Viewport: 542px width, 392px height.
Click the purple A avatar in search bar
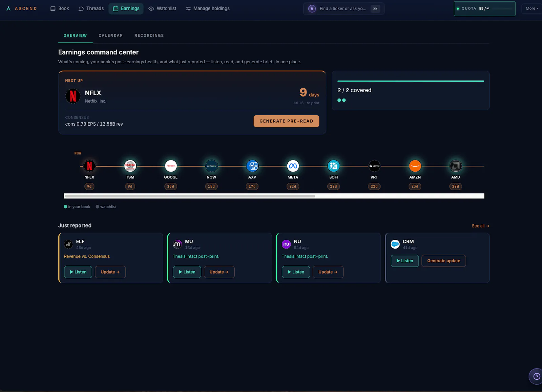(x=312, y=9)
